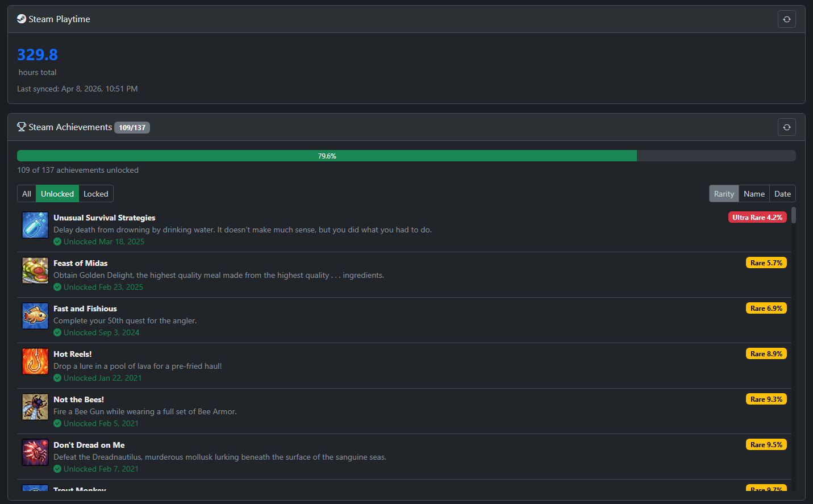Click the trophy icon next to Steam Achievements
This screenshot has height=504, width=813.
tap(22, 126)
